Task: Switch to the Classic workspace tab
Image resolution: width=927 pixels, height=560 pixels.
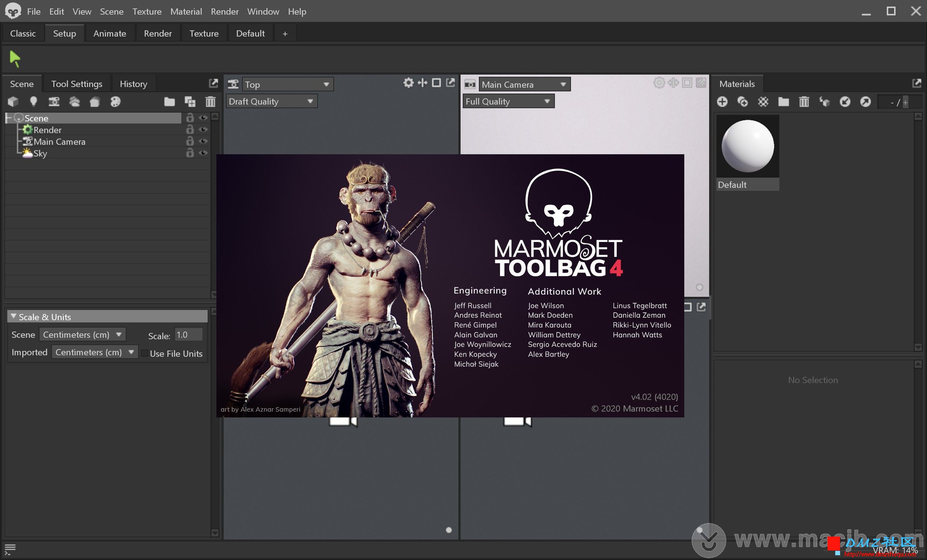Action: click(x=23, y=34)
